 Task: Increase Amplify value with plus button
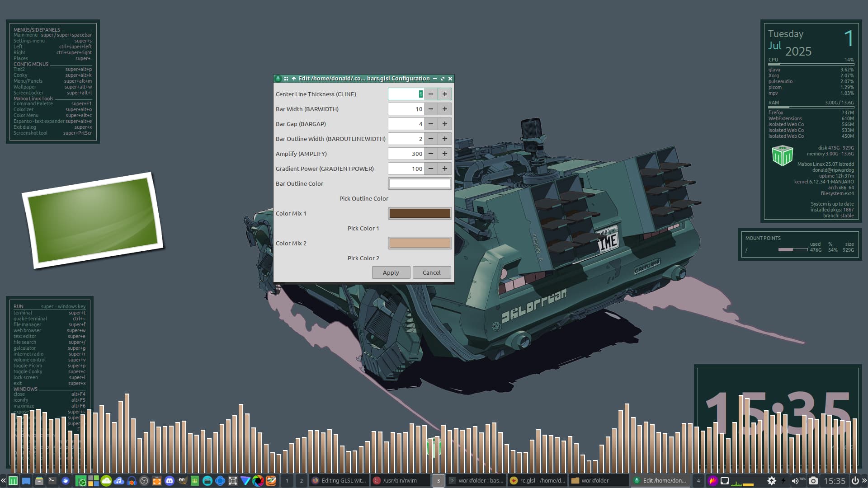(445, 154)
